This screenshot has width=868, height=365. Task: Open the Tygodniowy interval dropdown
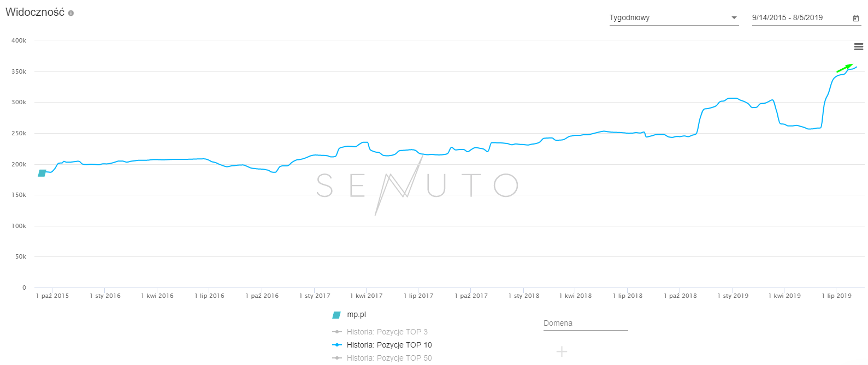[669, 18]
